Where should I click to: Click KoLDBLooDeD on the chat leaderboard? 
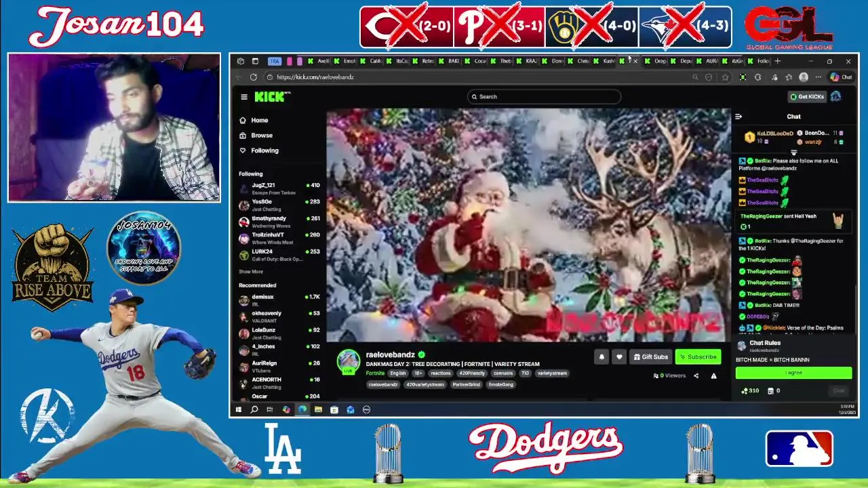(x=775, y=134)
